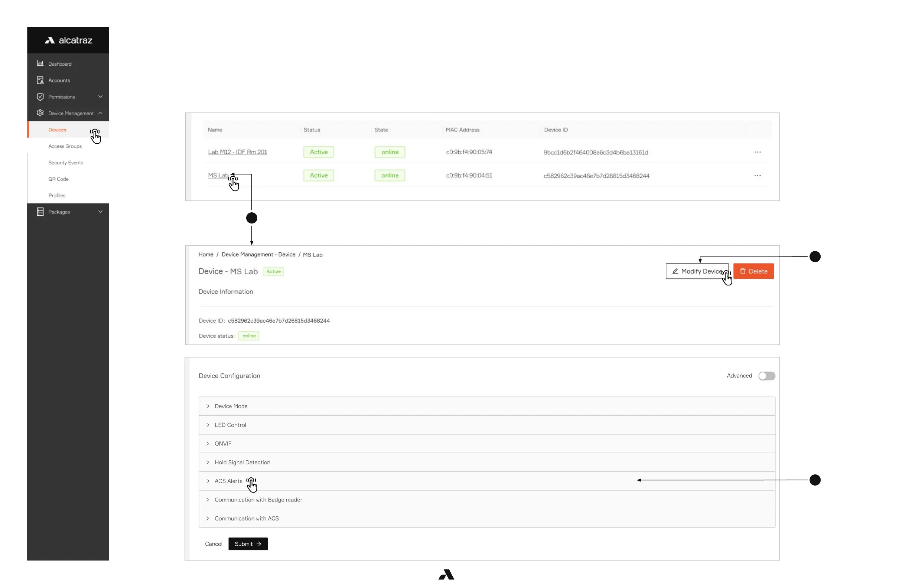Click the Dashboard chart icon in sidebar
Viewport: 909px width, 588px height.
point(40,63)
